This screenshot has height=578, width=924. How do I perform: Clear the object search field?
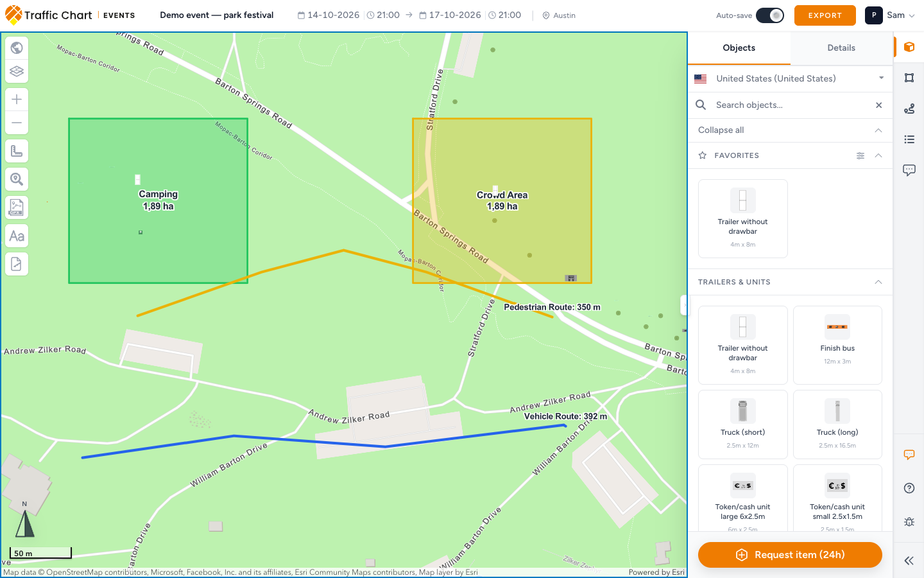pyautogui.click(x=879, y=105)
